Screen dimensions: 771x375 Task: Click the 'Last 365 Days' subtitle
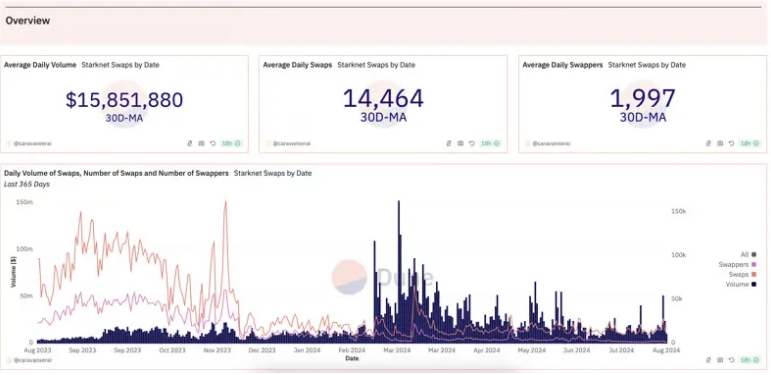click(27, 184)
